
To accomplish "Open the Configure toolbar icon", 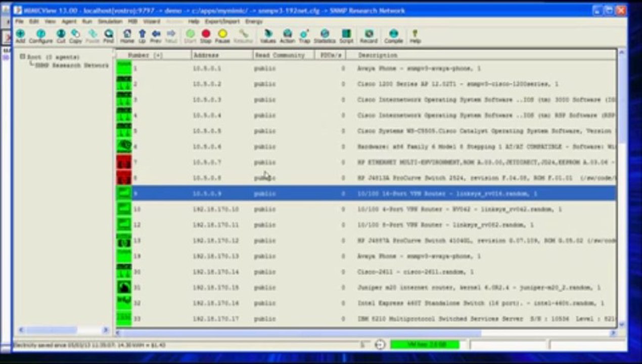I will pyautogui.click(x=40, y=36).
